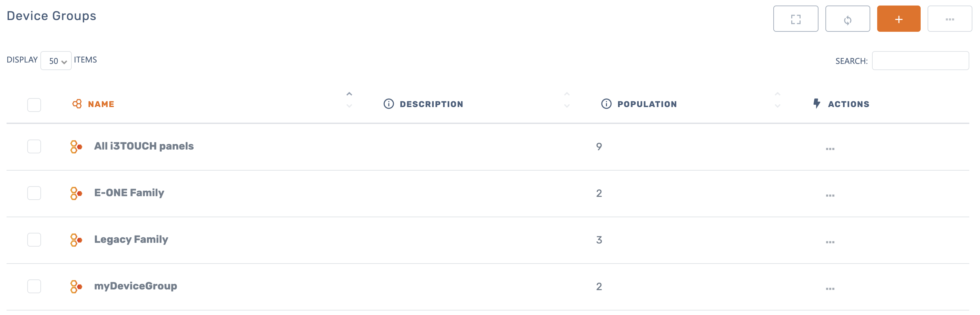Sort by Description using its sort arrows
This screenshot has width=980, height=315.
567,100
